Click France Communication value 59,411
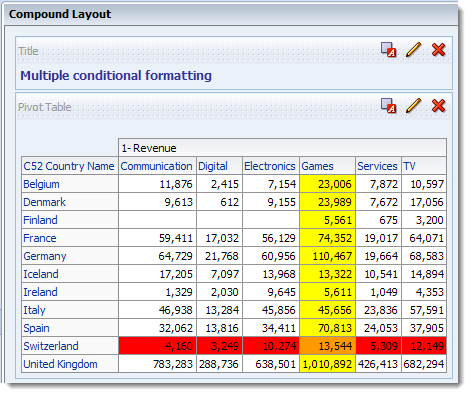Screen dimensions: 470x395 pyautogui.click(x=157, y=238)
